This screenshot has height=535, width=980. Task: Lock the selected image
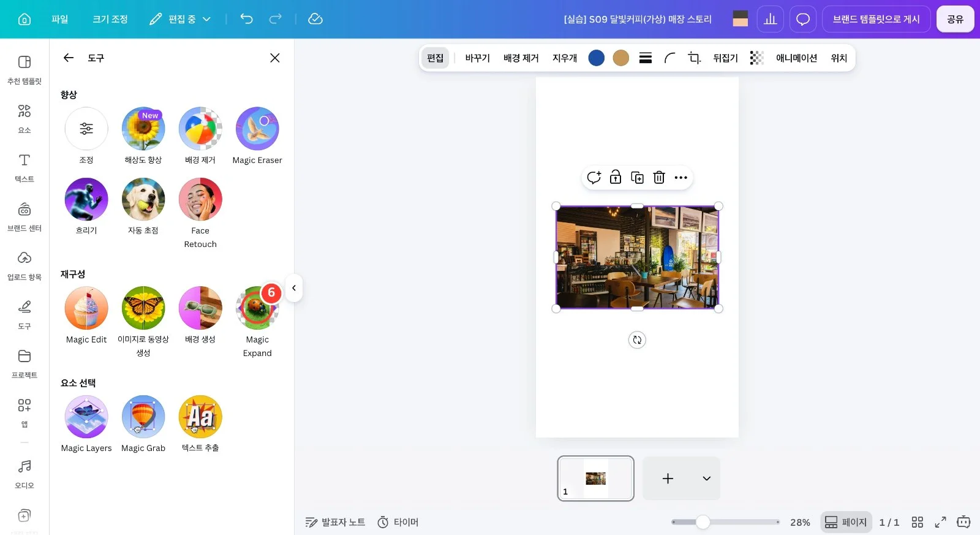[616, 177]
